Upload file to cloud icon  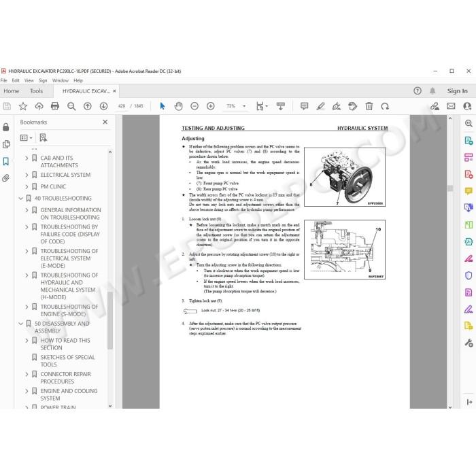(x=39, y=106)
